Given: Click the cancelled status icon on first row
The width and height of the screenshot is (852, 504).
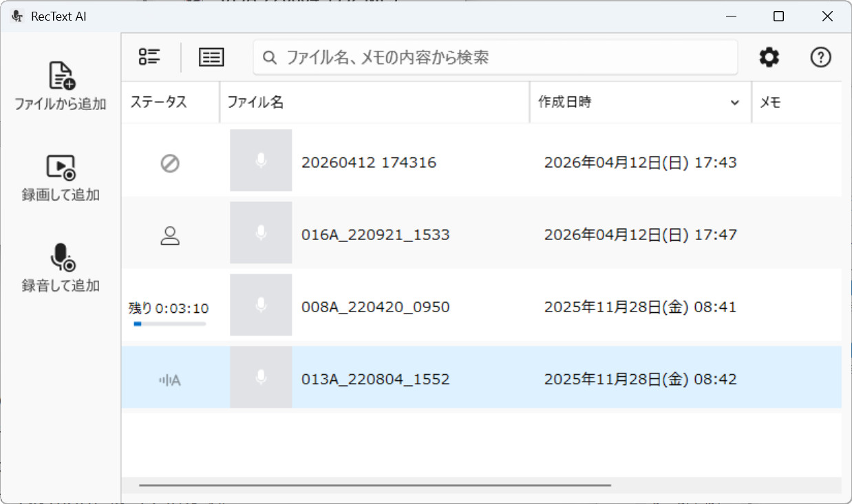Looking at the screenshot, I should tap(170, 163).
